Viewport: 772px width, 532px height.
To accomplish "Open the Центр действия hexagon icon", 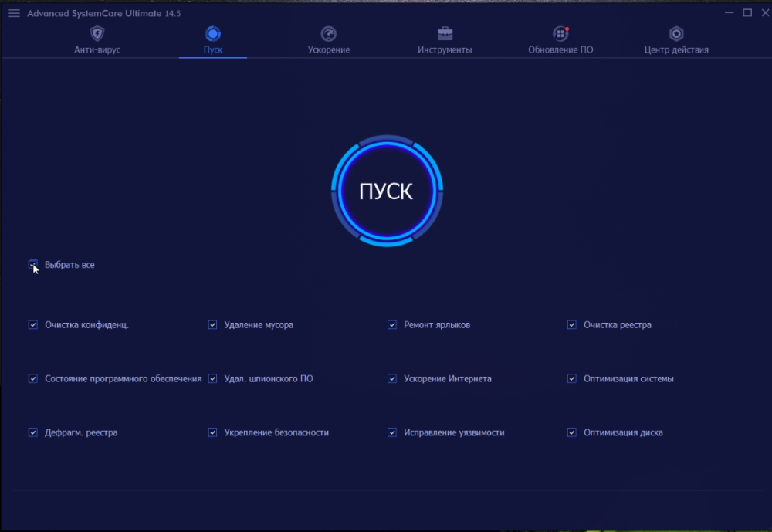I will [x=676, y=33].
